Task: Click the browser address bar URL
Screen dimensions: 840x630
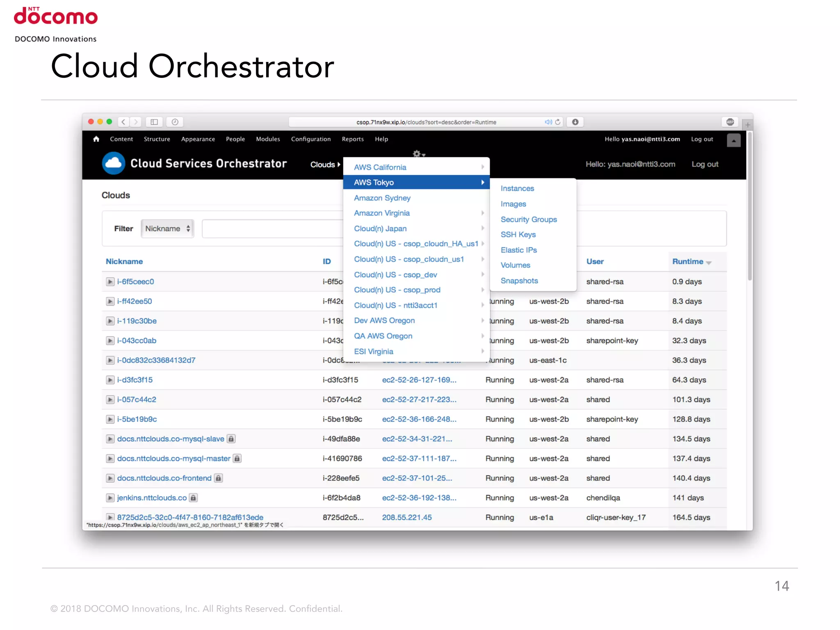Action: (426, 122)
